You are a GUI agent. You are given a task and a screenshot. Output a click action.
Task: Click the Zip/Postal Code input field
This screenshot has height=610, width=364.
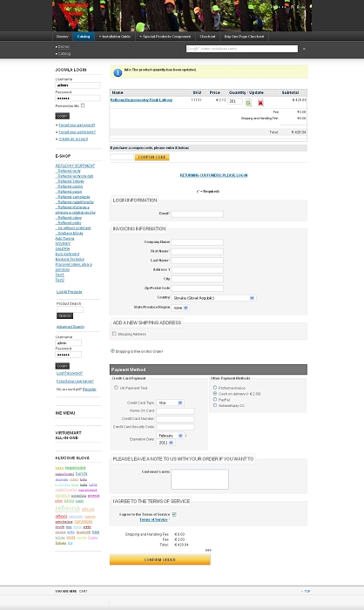(x=197, y=288)
